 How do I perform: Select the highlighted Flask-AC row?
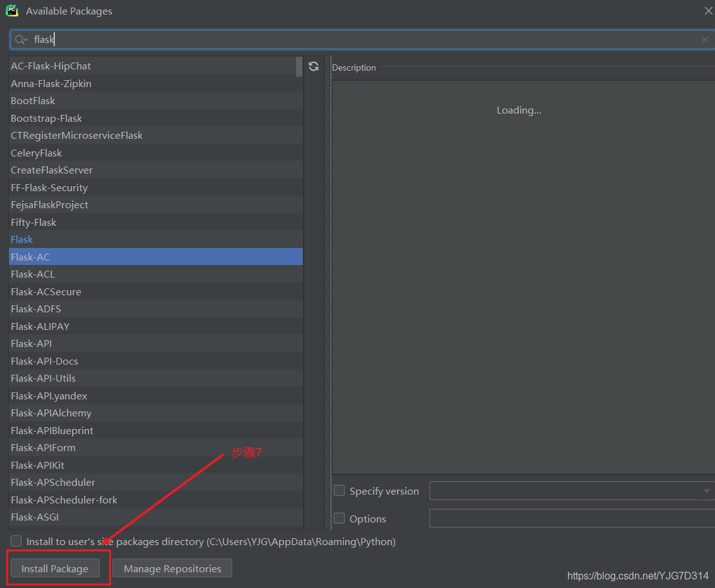(156, 257)
